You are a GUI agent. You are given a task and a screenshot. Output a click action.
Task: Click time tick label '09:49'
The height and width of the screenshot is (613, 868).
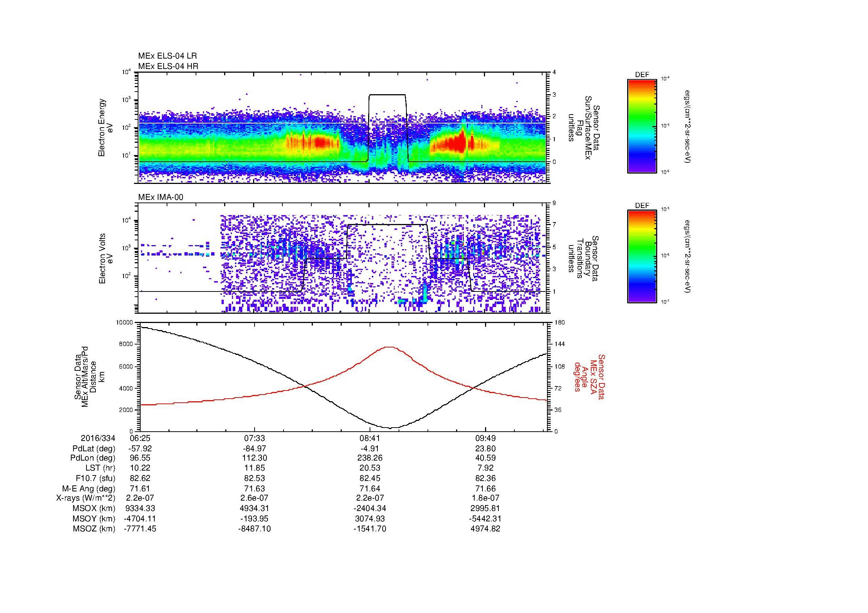point(485,438)
